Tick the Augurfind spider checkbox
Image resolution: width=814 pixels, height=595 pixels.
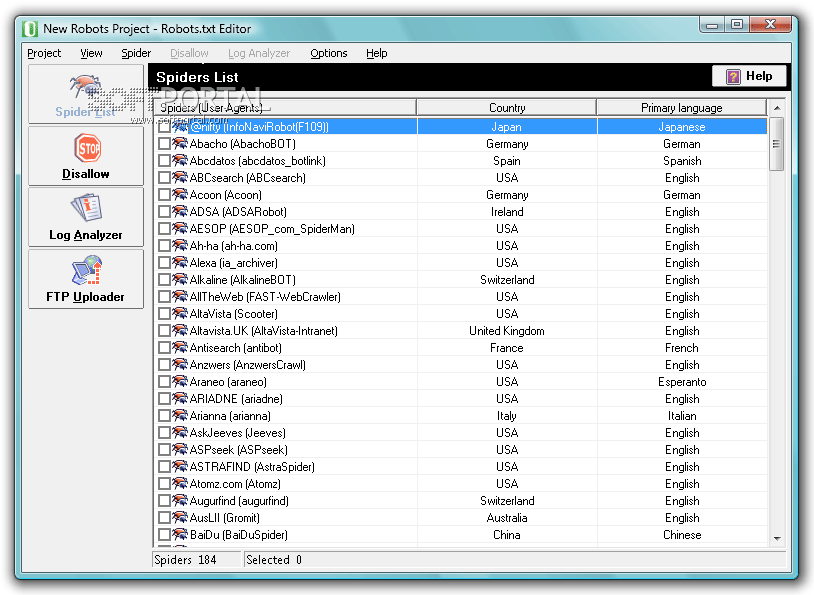pos(164,501)
